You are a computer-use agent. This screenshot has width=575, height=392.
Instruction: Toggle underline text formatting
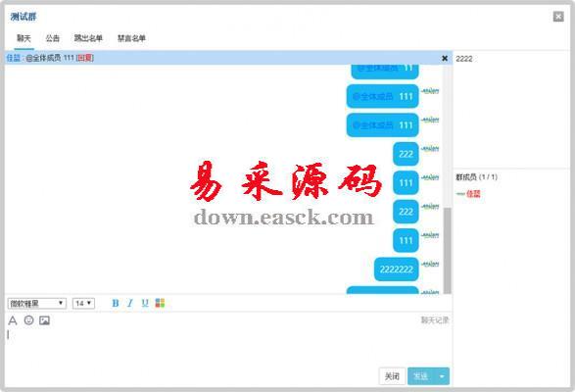point(145,303)
